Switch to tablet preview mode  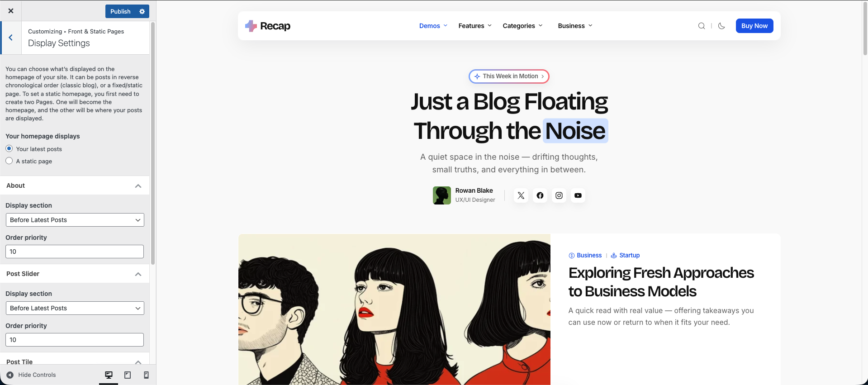coord(128,375)
